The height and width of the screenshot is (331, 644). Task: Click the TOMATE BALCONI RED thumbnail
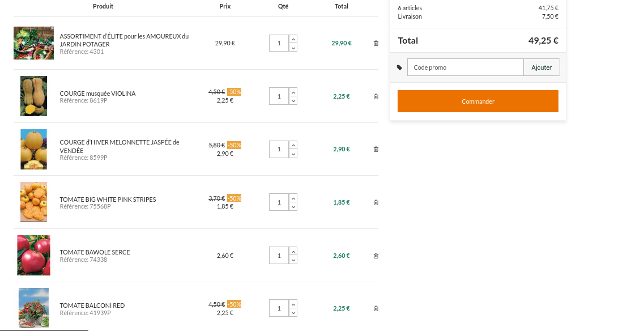pyautogui.click(x=33, y=308)
